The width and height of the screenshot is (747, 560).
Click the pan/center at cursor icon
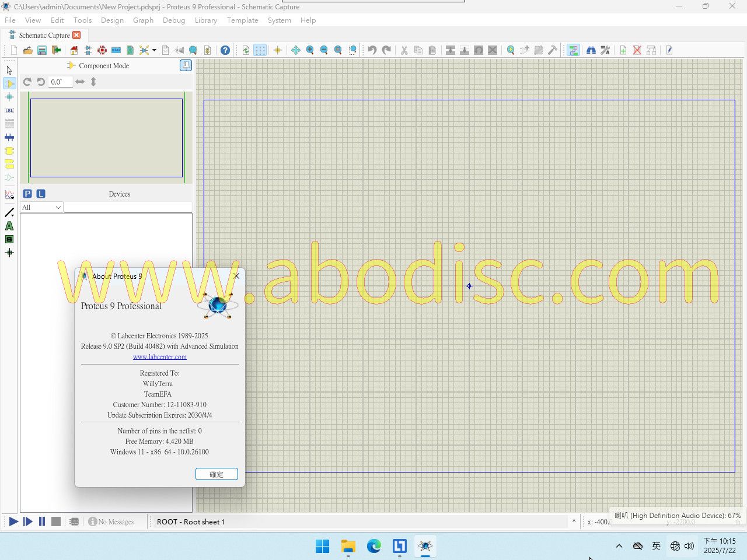[x=296, y=50]
